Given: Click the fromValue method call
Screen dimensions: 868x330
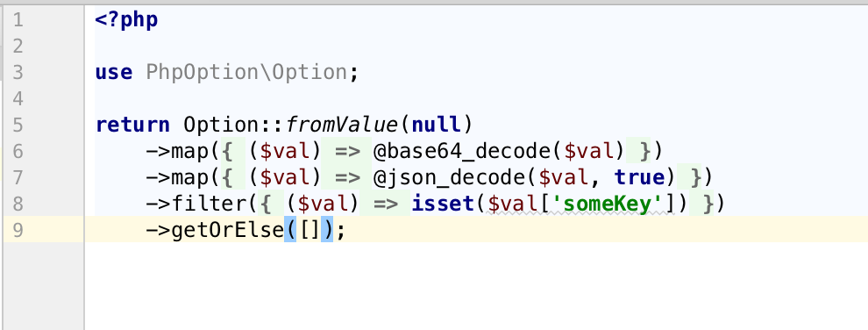Looking at the screenshot, I should tap(342, 125).
